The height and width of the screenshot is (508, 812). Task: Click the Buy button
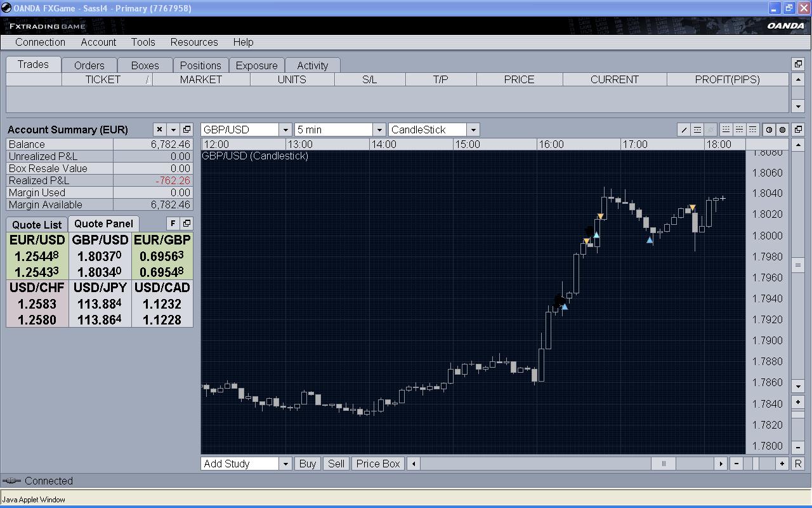(x=308, y=464)
